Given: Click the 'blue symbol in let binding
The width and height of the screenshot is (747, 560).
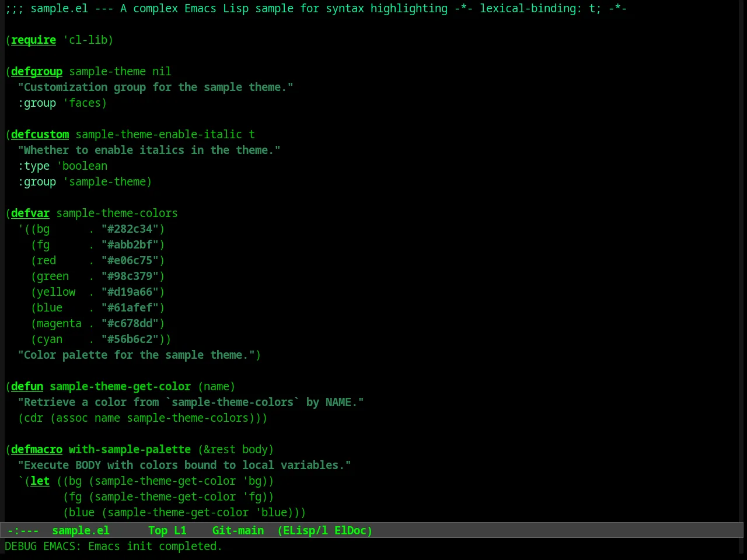Looking at the screenshot, I should click(x=271, y=512).
